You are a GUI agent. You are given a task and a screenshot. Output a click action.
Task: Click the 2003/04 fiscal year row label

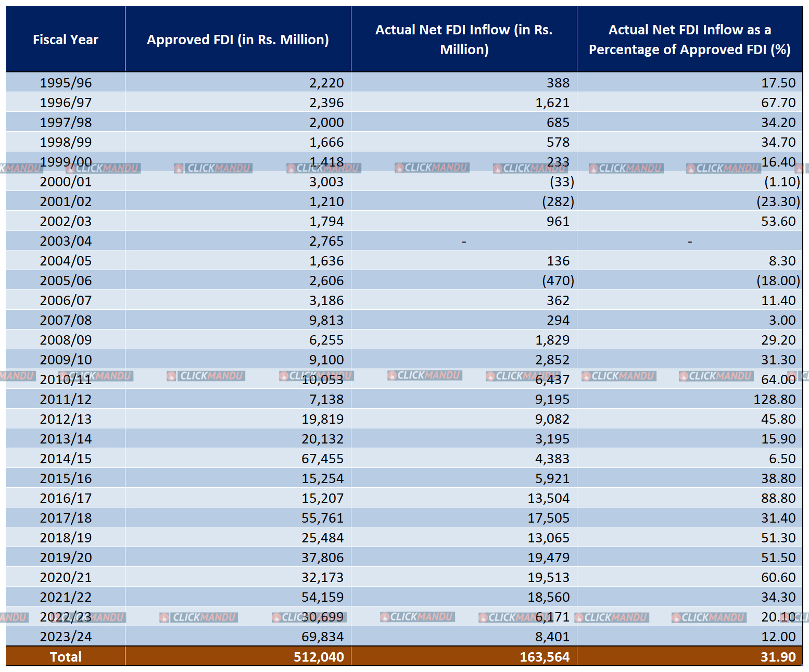point(66,241)
